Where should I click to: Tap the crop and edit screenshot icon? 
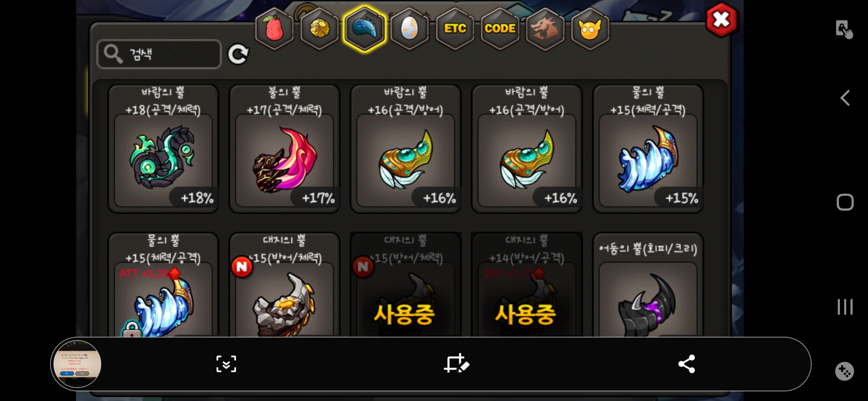(x=457, y=363)
